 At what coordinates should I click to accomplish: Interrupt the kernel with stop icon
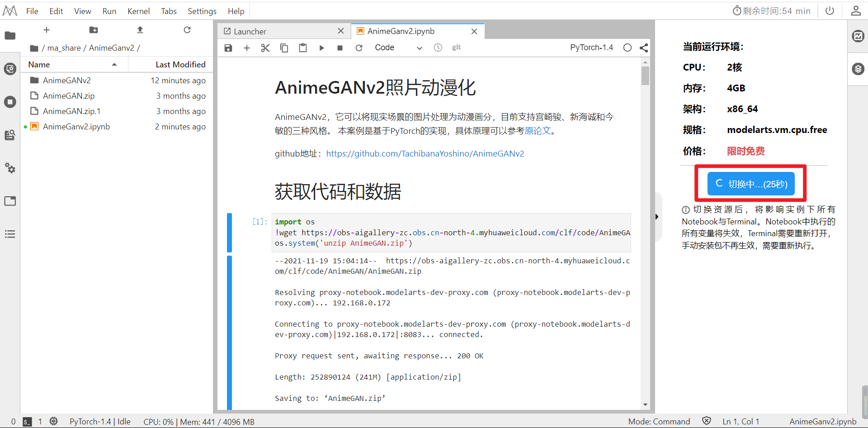340,48
